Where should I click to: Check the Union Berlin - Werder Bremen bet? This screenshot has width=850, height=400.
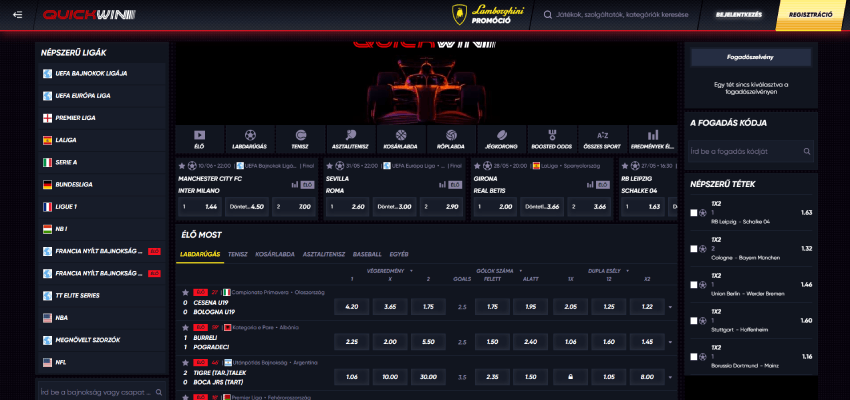694,285
